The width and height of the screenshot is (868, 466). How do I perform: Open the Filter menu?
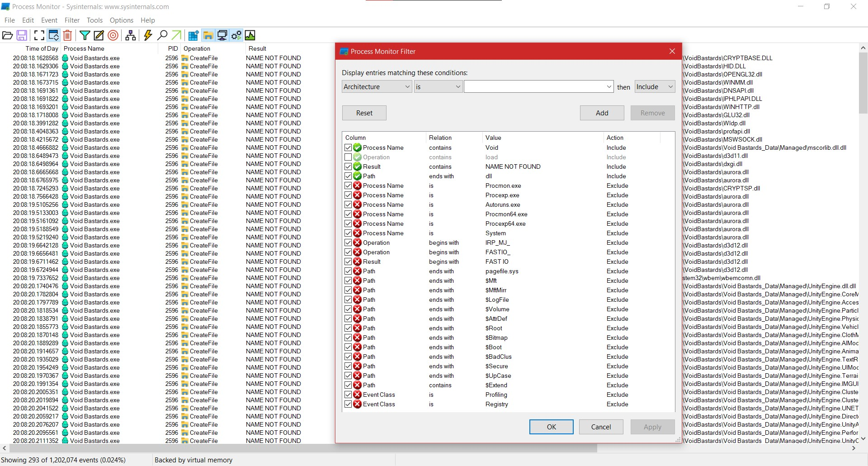coord(72,20)
